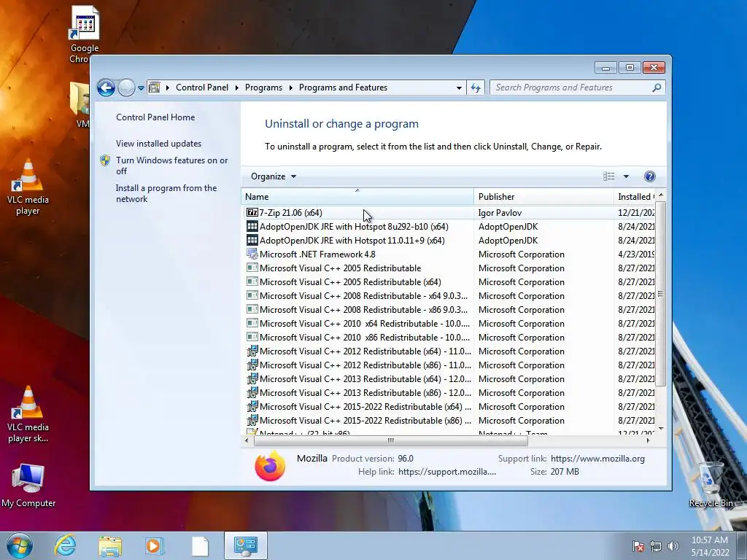Image resolution: width=747 pixels, height=560 pixels.
Task: Click icon of Visual C++ 2010 x64 Redistributable
Action: click(x=252, y=323)
